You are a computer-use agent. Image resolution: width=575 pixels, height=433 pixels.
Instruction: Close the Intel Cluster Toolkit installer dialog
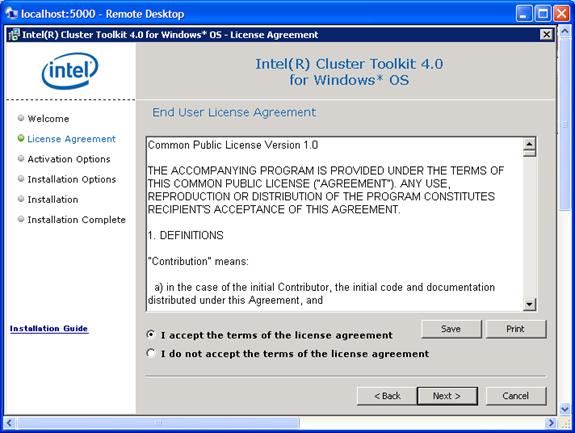(x=546, y=34)
